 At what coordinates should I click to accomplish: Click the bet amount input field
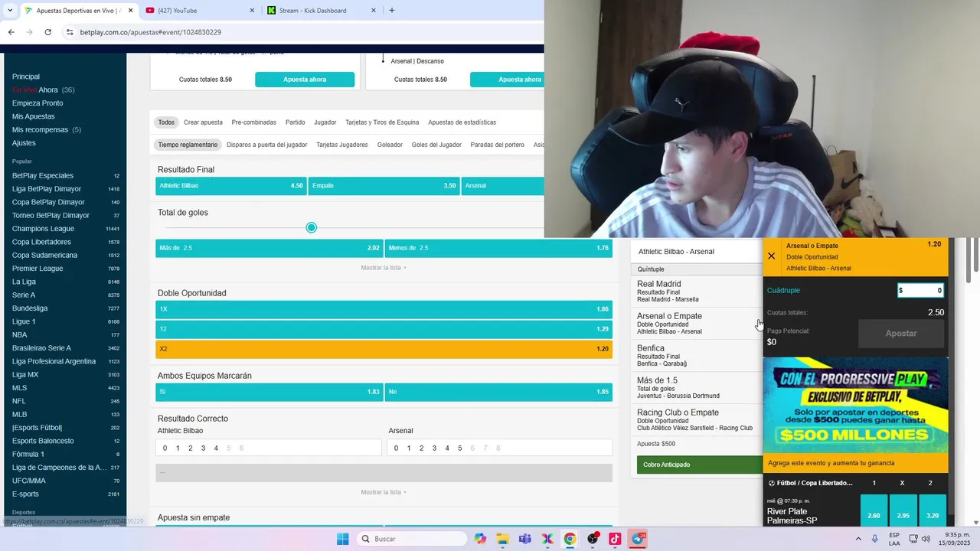click(920, 290)
